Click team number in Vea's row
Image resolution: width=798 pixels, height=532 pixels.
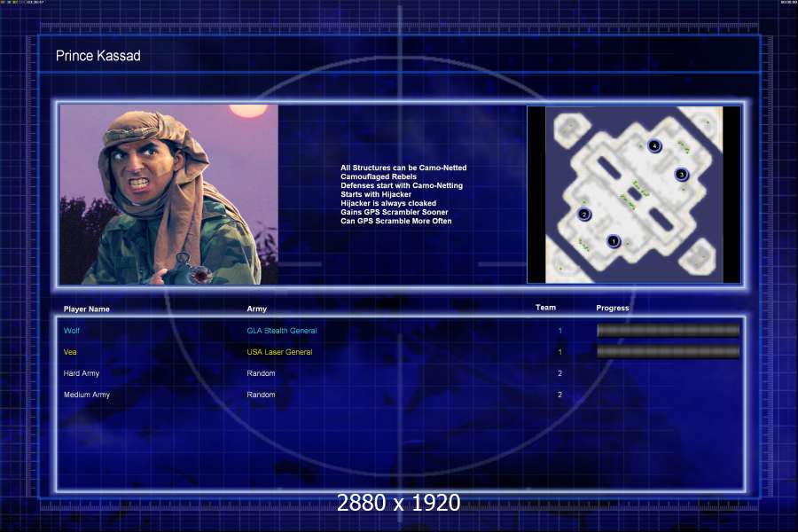pos(559,352)
